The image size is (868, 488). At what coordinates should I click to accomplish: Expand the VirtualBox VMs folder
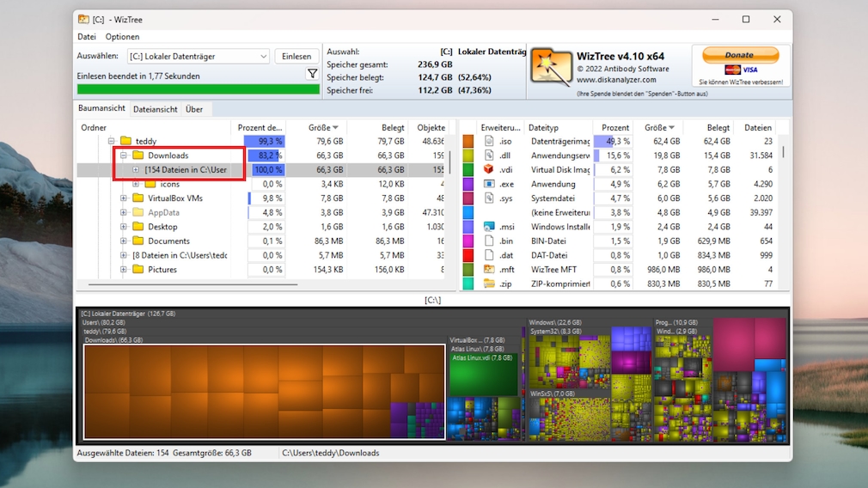tap(124, 198)
